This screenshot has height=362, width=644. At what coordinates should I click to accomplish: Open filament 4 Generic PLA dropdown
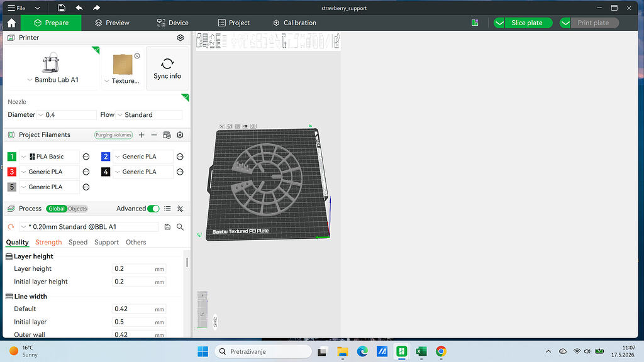coord(143,172)
